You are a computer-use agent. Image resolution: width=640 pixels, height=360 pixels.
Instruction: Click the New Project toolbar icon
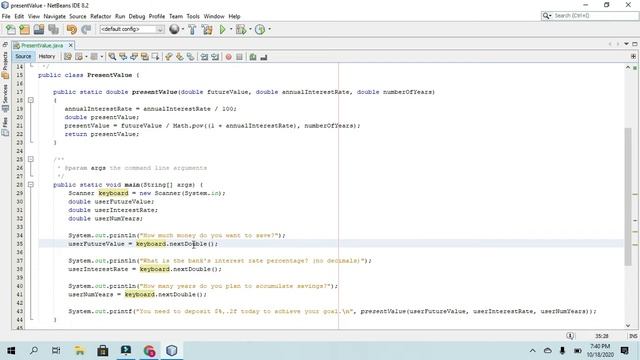tap(24, 29)
